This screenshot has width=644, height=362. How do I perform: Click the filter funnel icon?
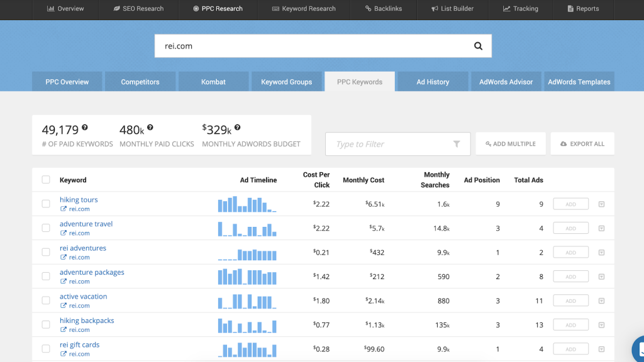click(x=457, y=144)
